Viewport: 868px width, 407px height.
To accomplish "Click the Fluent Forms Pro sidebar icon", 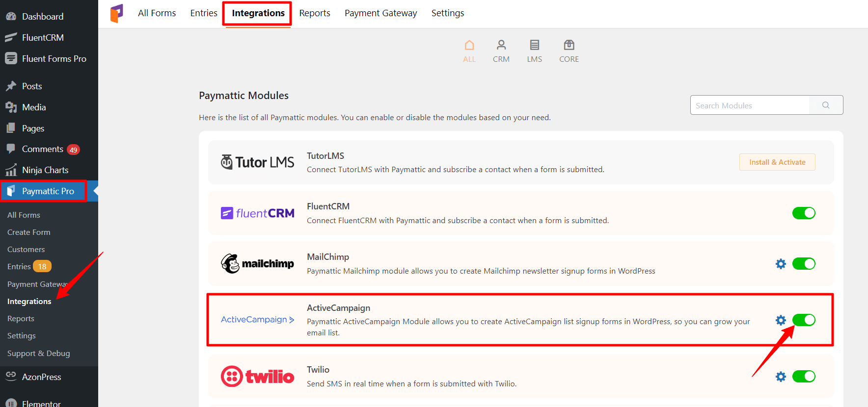I will tap(11, 58).
